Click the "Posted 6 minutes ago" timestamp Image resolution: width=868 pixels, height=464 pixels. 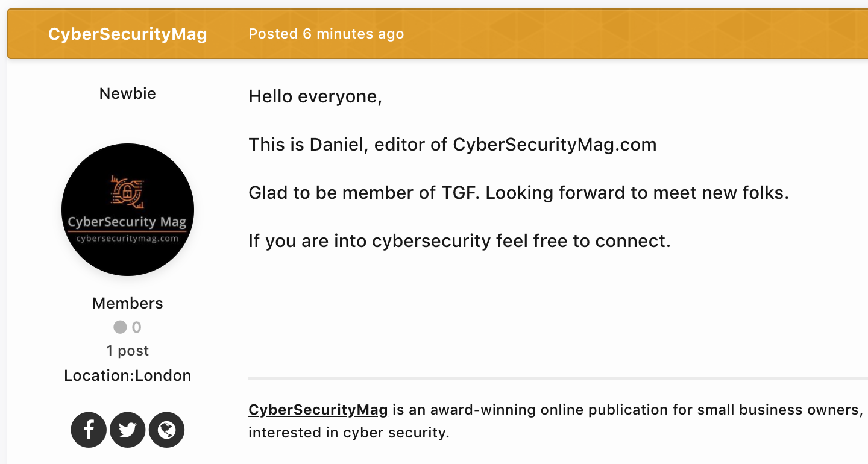pos(326,34)
